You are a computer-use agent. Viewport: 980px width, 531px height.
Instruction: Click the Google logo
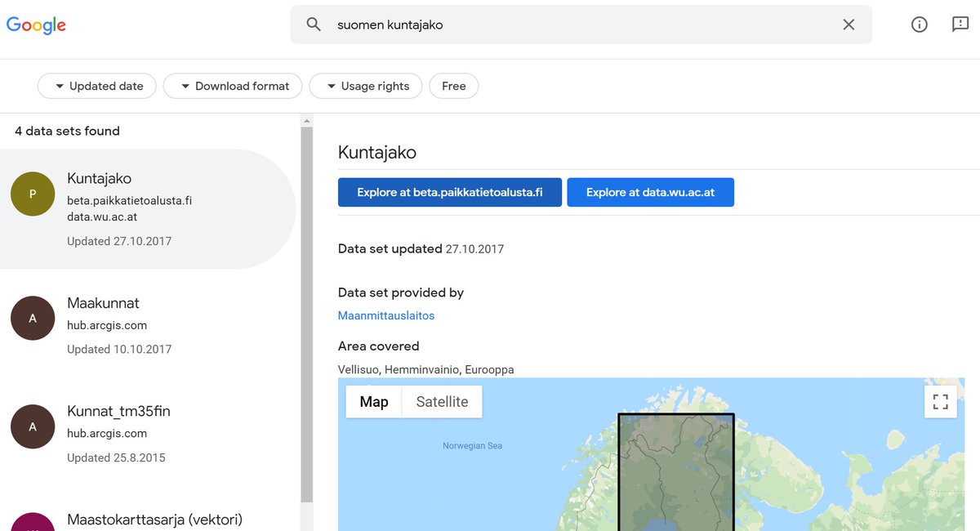tap(36, 25)
